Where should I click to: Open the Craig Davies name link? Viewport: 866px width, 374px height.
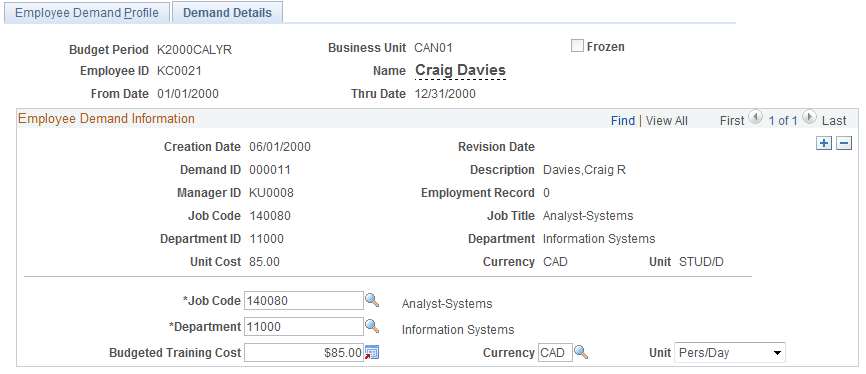460,70
